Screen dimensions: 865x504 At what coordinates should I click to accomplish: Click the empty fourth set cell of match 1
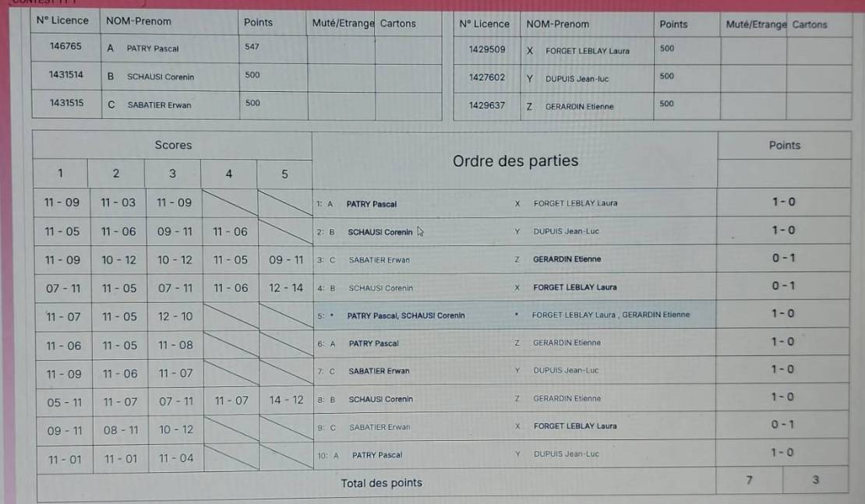[x=229, y=203]
